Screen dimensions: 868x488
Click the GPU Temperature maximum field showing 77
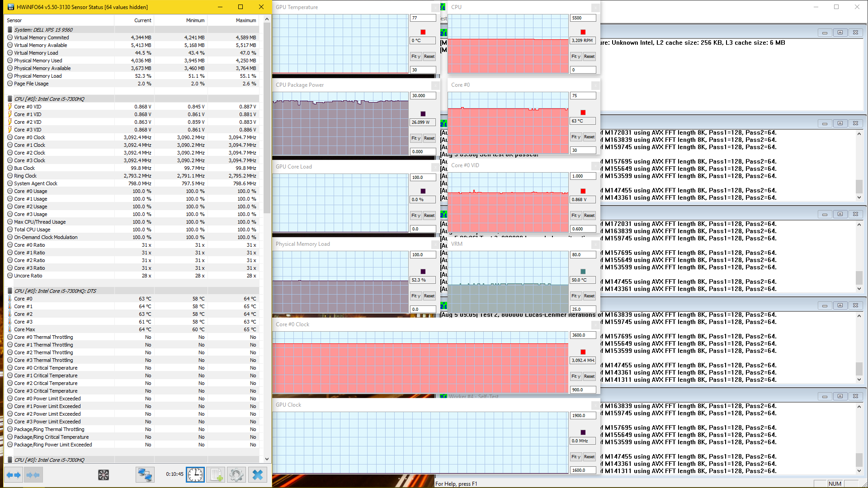(423, 18)
